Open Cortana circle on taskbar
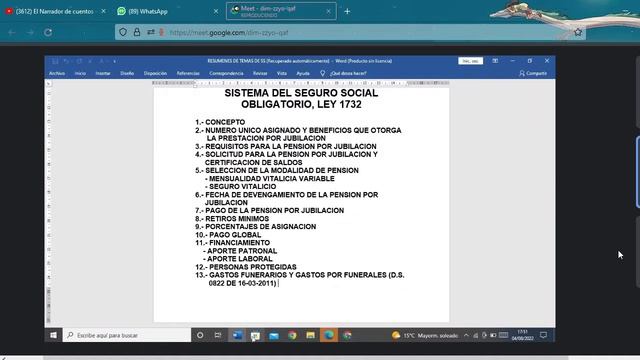This screenshot has height=360, width=640. point(200,335)
